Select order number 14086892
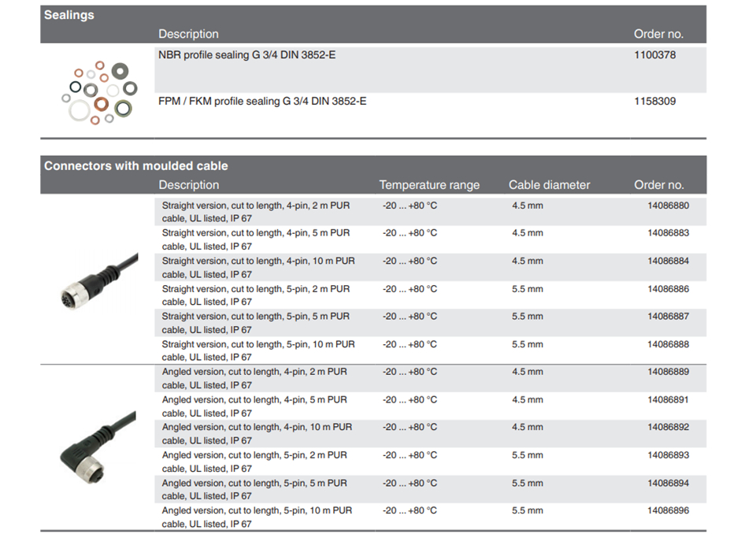This screenshot has height=534, width=756. [669, 428]
